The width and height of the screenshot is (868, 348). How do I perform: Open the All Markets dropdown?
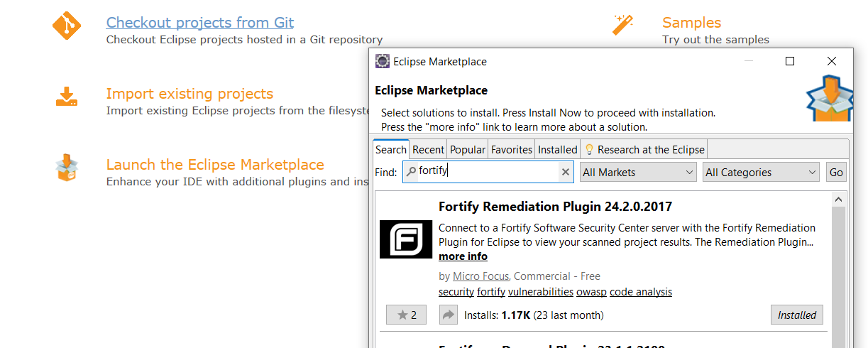click(638, 172)
